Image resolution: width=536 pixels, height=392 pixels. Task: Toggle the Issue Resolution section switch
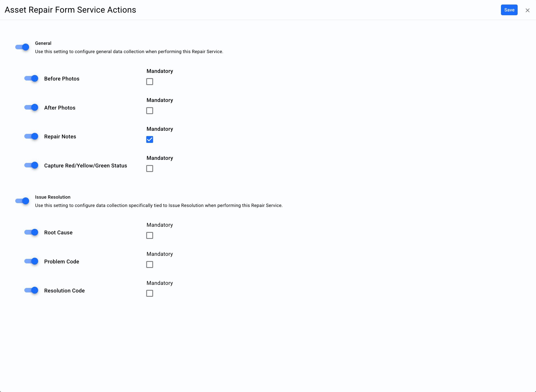pos(22,201)
